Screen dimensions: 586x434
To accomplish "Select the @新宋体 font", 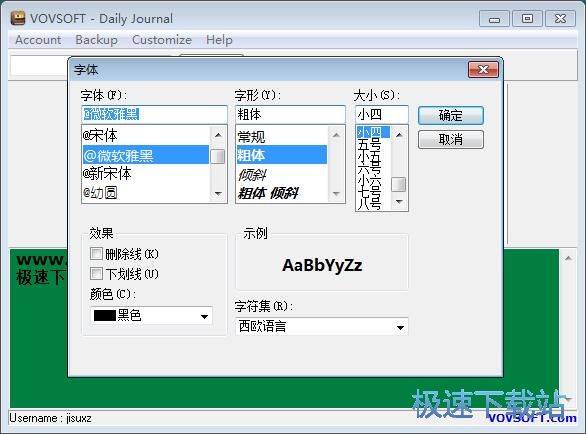I will [145, 173].
